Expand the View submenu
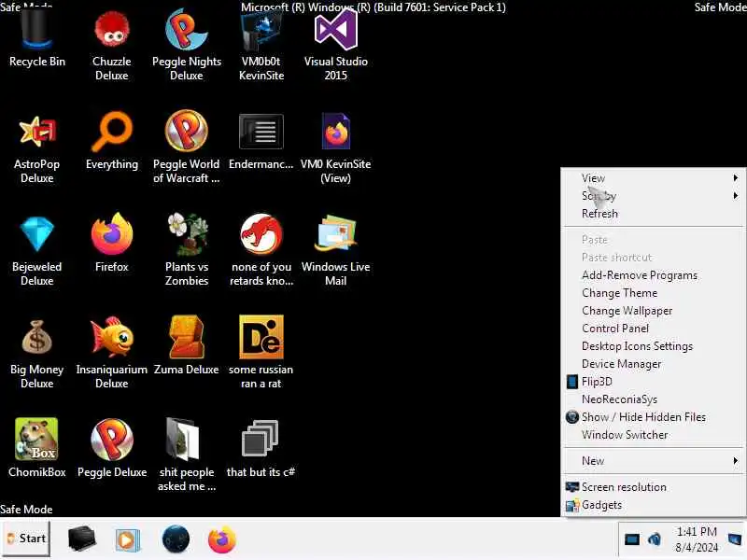Screen dimensions: 747x560 pos(652,178)
